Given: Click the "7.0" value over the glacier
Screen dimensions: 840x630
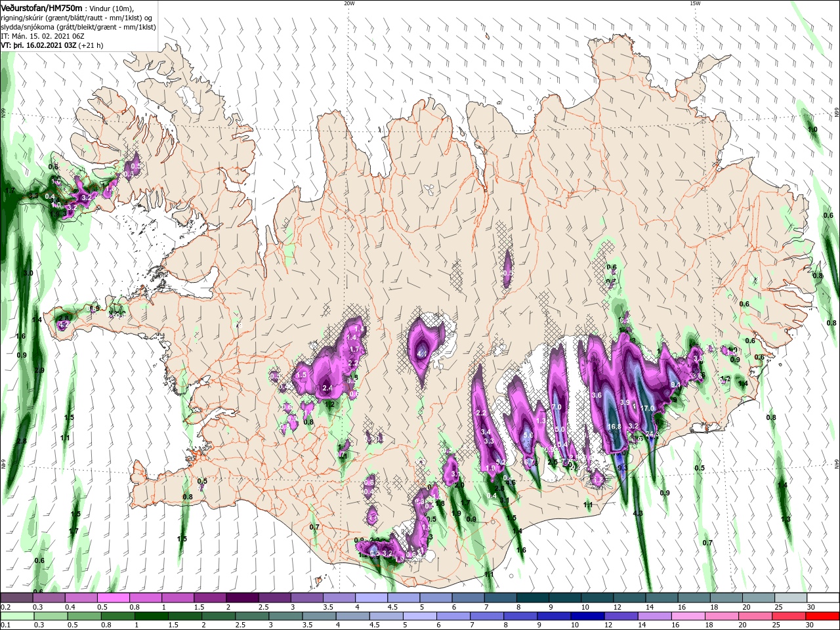Looking at the screenshot, I should [556, 408].
